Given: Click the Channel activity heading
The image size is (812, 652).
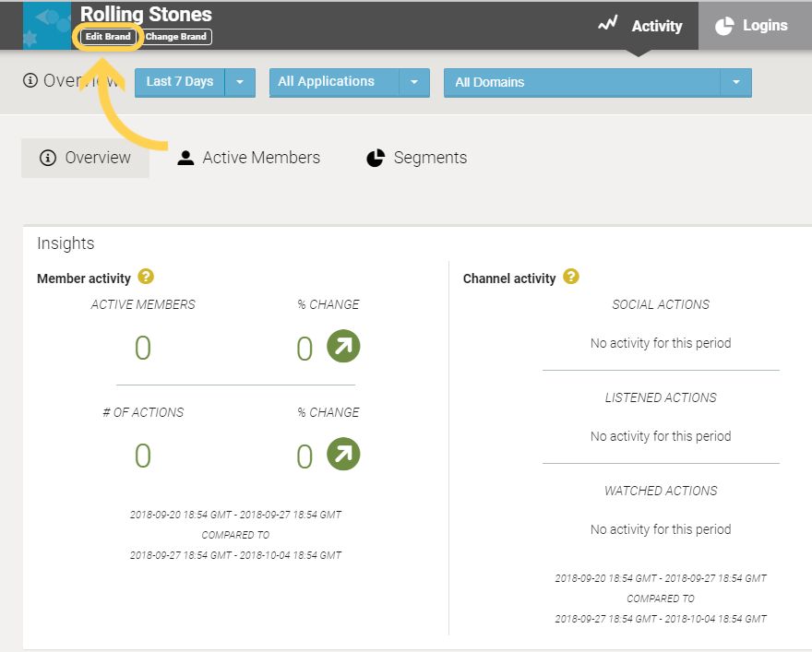Looking at the screenshot, I should [509, 279].
